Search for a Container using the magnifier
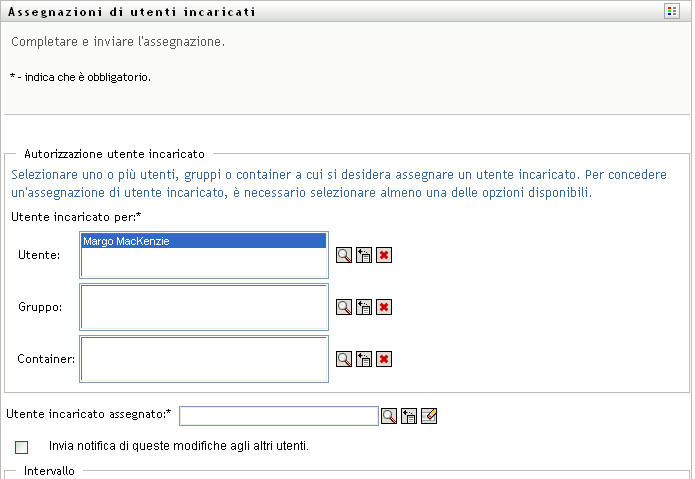The width and height of the screenshot is (695, 479). point(343,359)
